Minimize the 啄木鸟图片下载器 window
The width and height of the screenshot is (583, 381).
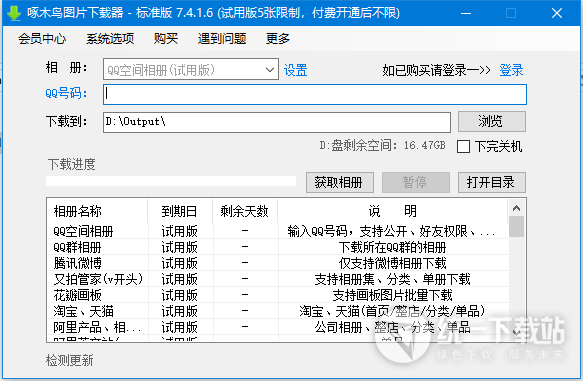(466, 13)
